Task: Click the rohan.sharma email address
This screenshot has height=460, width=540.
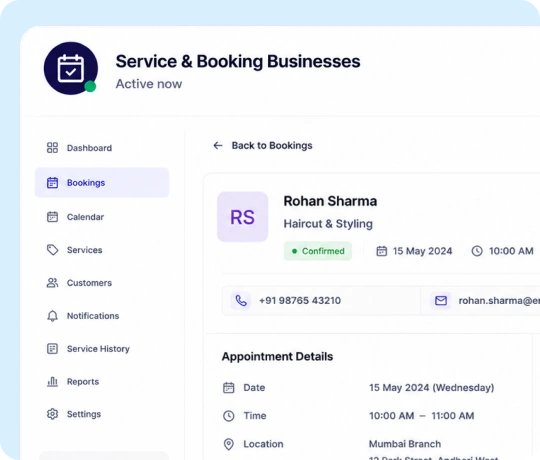Action: coord(499,301)
